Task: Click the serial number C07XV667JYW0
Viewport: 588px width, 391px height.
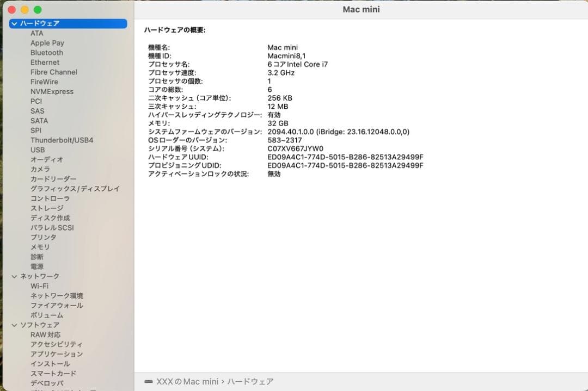Action: click(x=295, y=148)
